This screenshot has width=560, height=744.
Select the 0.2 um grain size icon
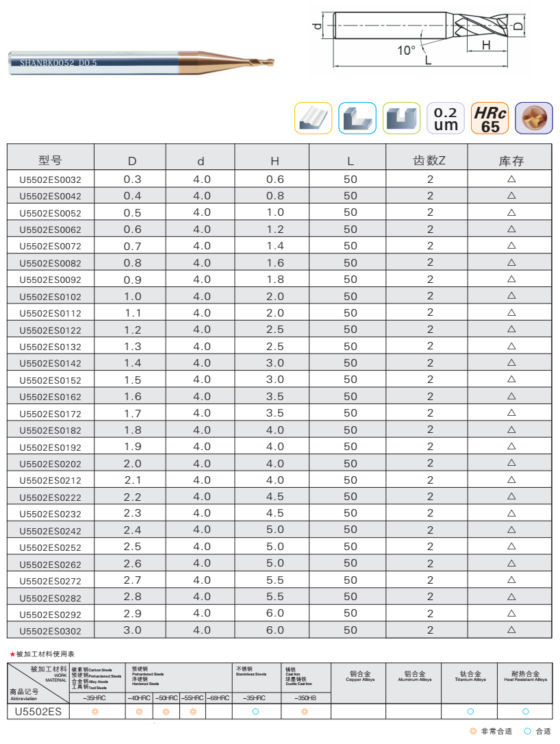tap(446, 118)
